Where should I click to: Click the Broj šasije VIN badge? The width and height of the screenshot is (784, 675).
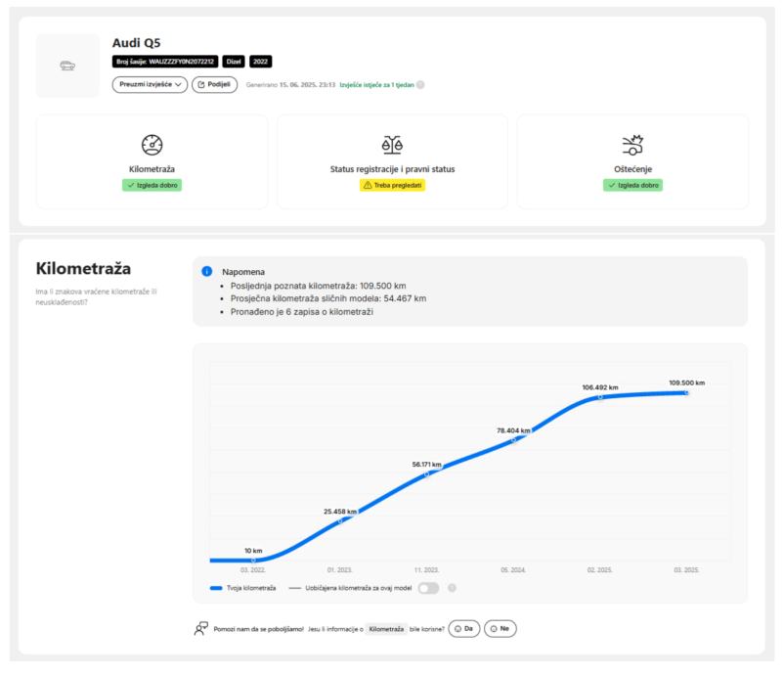click(165, 62)
